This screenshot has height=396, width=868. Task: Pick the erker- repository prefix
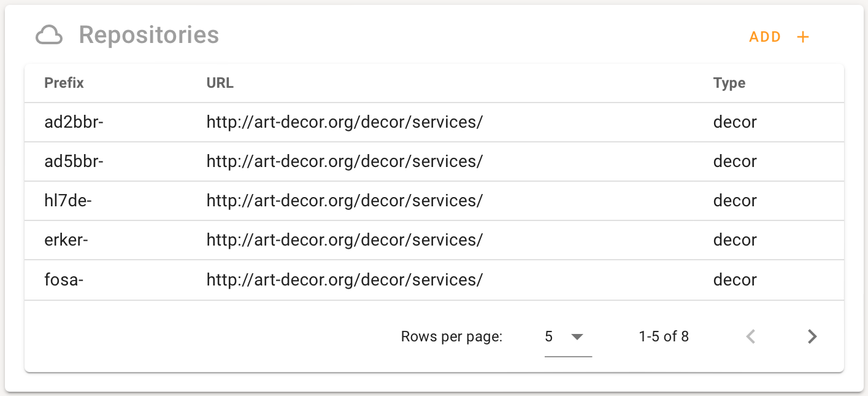pyautogui.click(x=66, y=240)
